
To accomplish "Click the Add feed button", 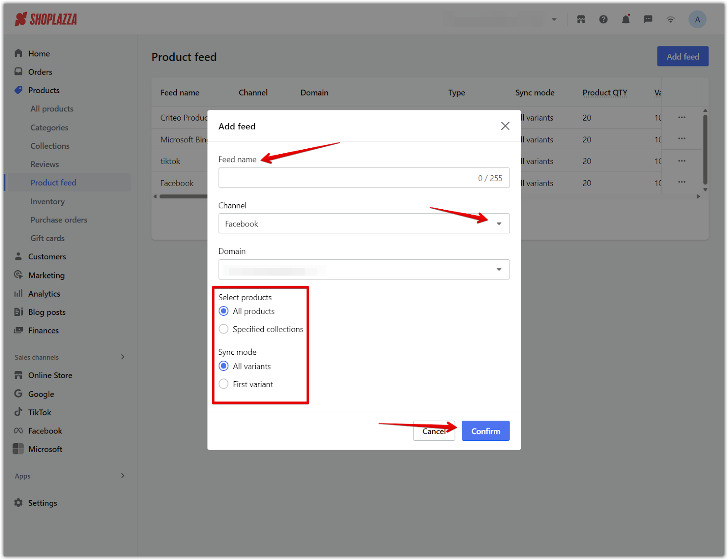I will point(682,56).
